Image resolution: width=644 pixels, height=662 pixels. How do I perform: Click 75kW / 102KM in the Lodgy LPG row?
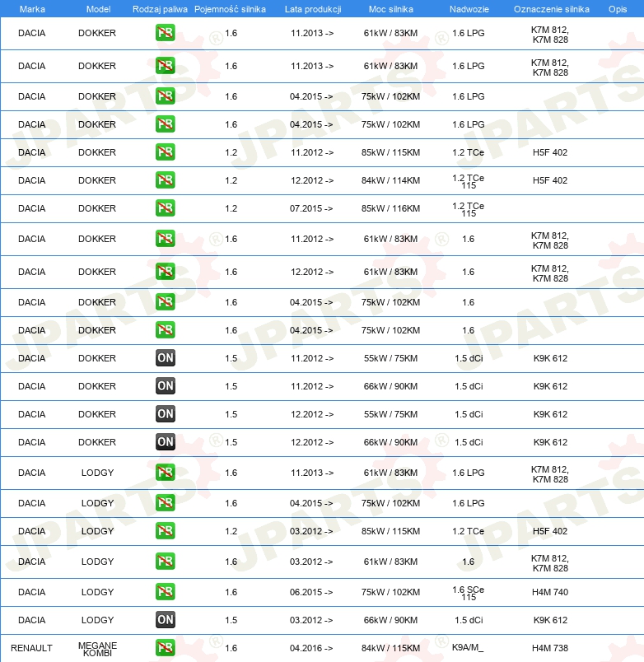pyautogui.click(x=390, y=503)
